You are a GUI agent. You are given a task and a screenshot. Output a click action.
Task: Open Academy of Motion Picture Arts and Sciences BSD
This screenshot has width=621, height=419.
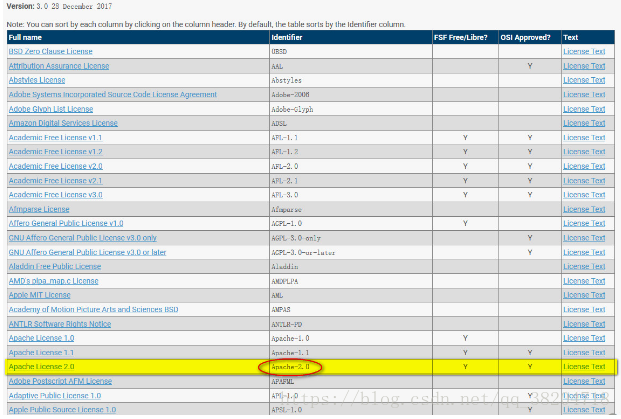(x=93, y=310)
